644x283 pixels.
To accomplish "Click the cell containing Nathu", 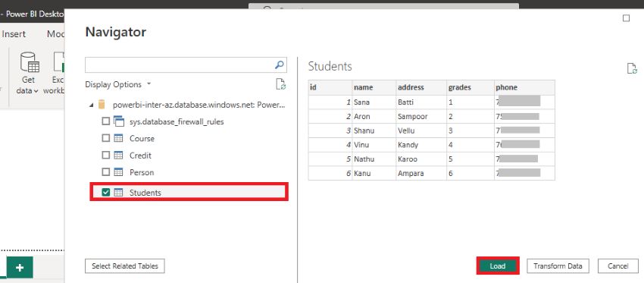I will [x=374, y=159].
